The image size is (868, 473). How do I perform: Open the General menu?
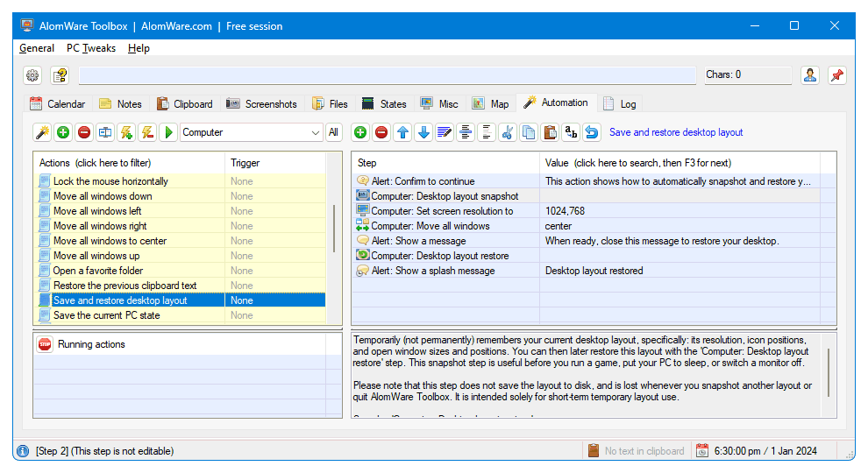coord(37,48)
